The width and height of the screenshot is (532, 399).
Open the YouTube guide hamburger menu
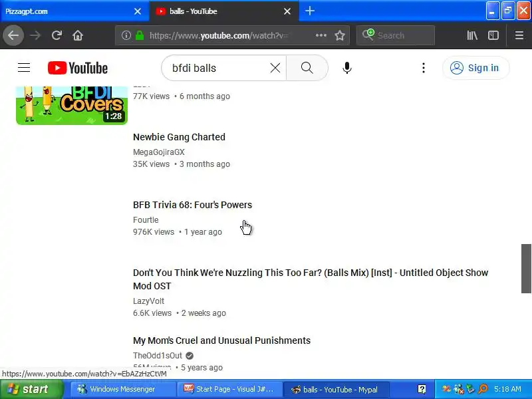click(x=24, y=68)
